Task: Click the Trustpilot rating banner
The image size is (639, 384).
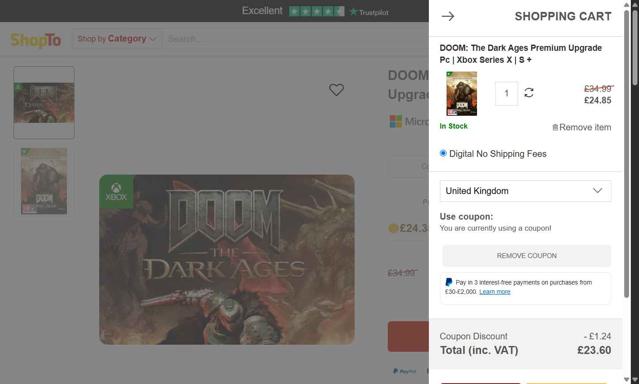Action: [x=315, y=11]
